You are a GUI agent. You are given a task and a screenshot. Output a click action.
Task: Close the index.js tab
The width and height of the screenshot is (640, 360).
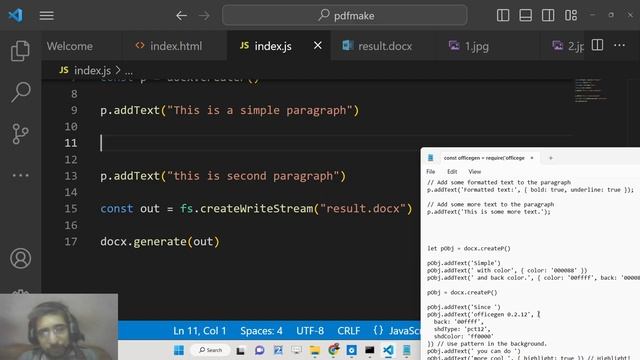(318, 46)
